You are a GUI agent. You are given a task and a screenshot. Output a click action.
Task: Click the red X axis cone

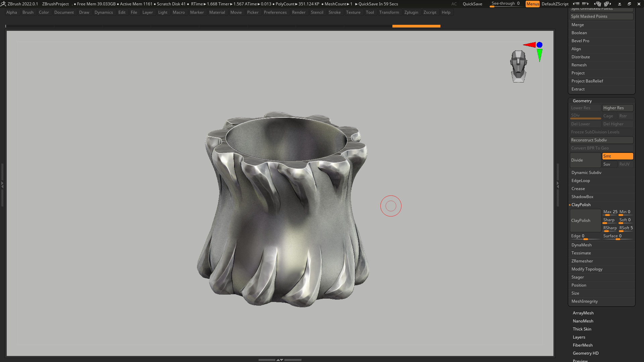click(x=529, y=45)
